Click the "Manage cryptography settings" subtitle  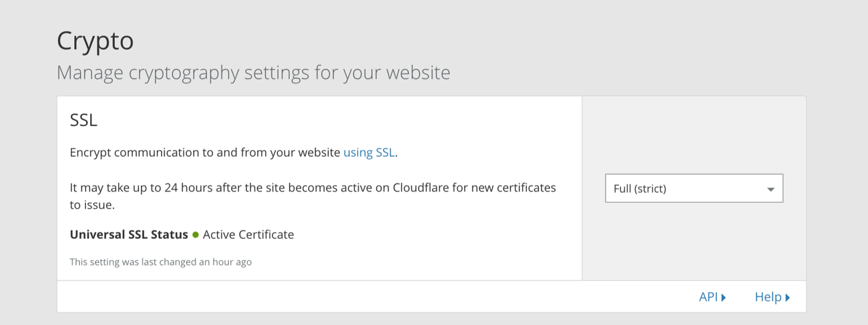point(253,72)
